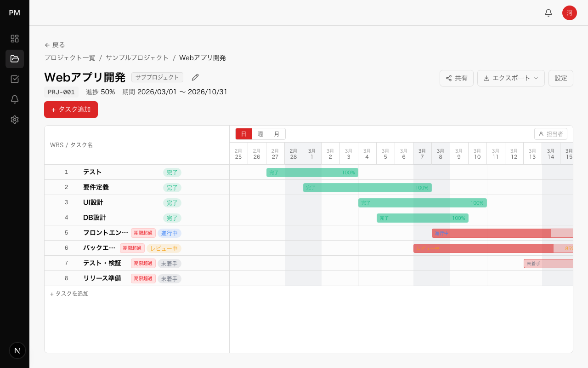
Task: Click the ＋タスクを追加 row
Action: click(69, 293)
